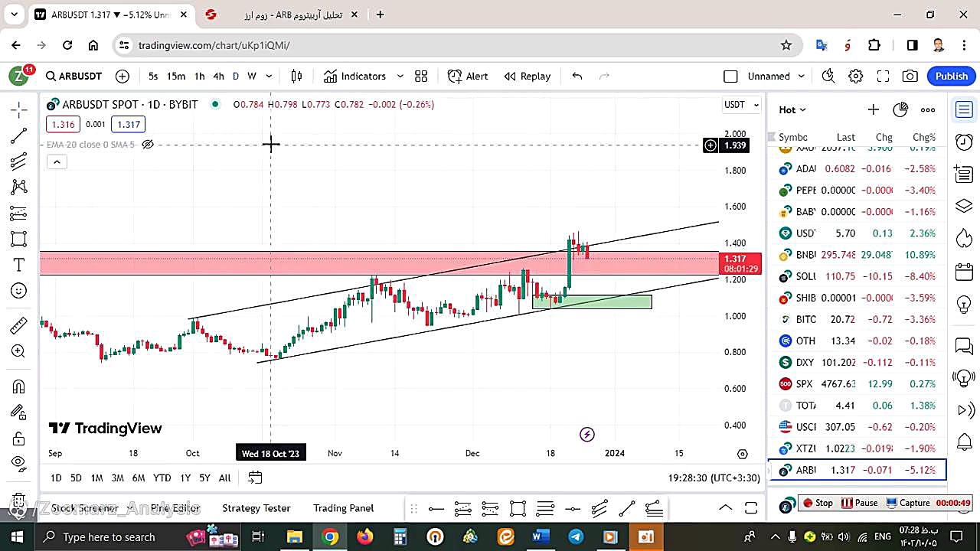Undo the last chart action
The height and width of the screenshot is (551, 980).
click(x=577, y=76)
